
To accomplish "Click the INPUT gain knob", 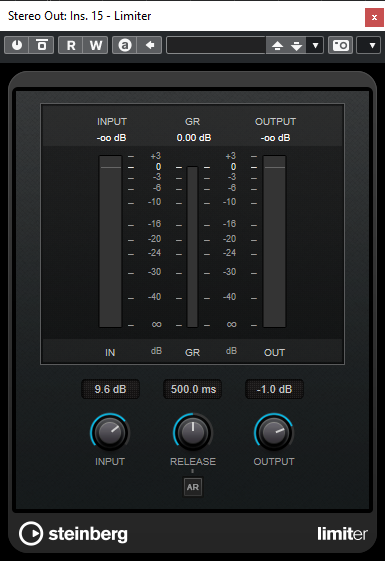I will coord(110,432).
